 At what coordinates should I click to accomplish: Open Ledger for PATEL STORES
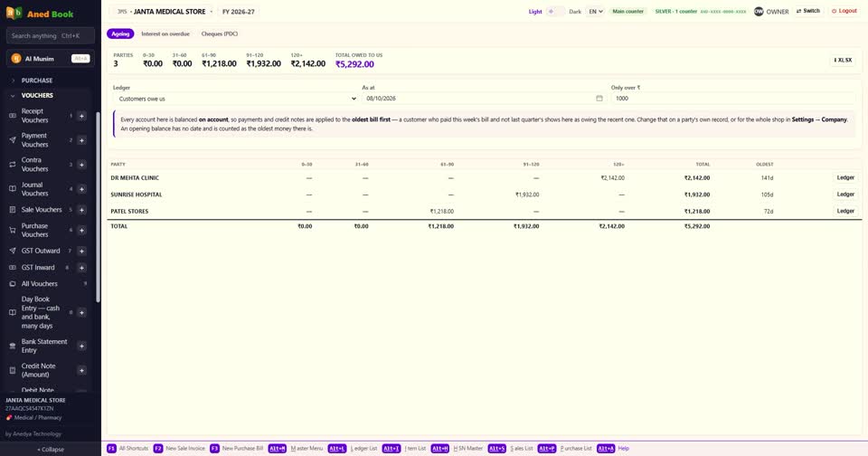tap(845, 211)
